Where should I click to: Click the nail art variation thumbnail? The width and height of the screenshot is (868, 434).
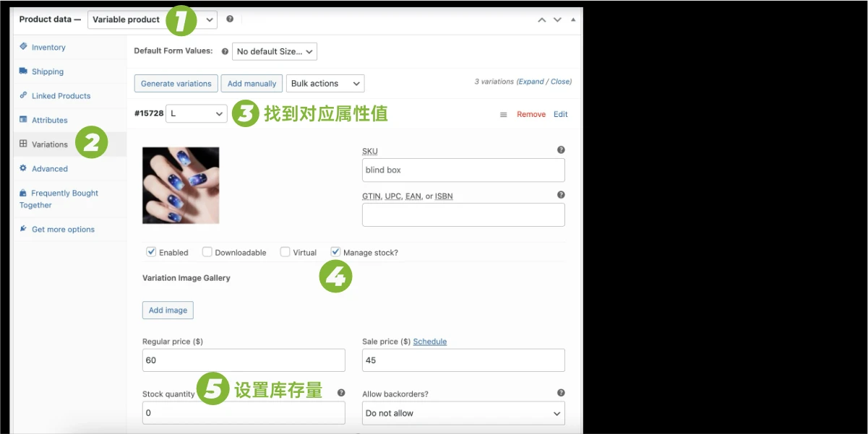pos(181,185)
